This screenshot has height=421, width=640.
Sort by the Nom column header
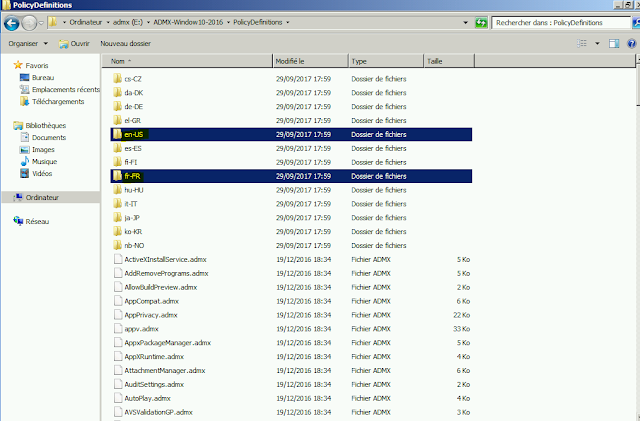pos(187,61)
